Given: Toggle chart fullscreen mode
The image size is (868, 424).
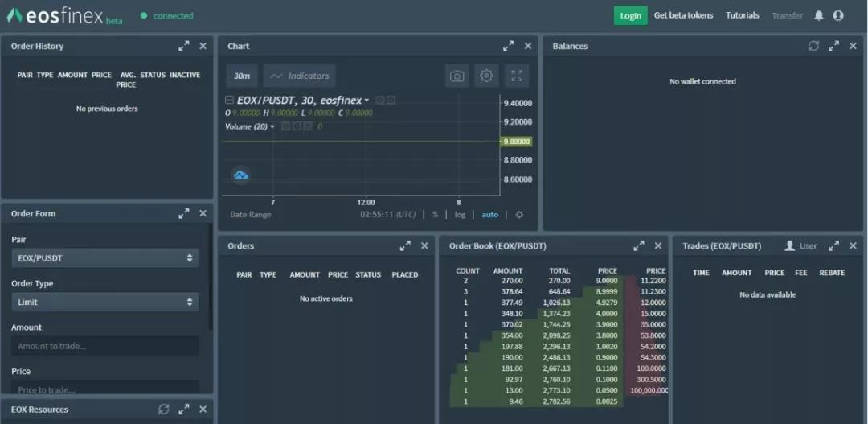Looking at the screenshot, I should point(517,76).
